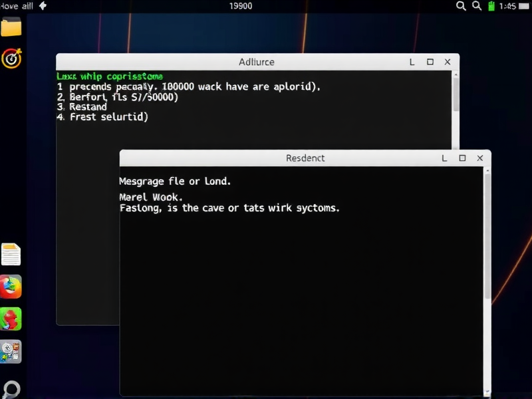
Task: Open the text document editor icon
Action: click(11, 255)
